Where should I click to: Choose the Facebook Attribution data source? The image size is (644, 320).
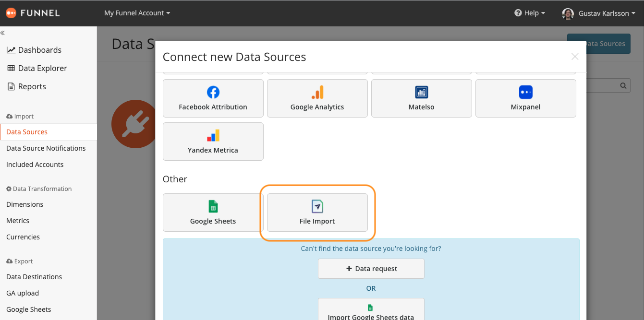[213, 98]
